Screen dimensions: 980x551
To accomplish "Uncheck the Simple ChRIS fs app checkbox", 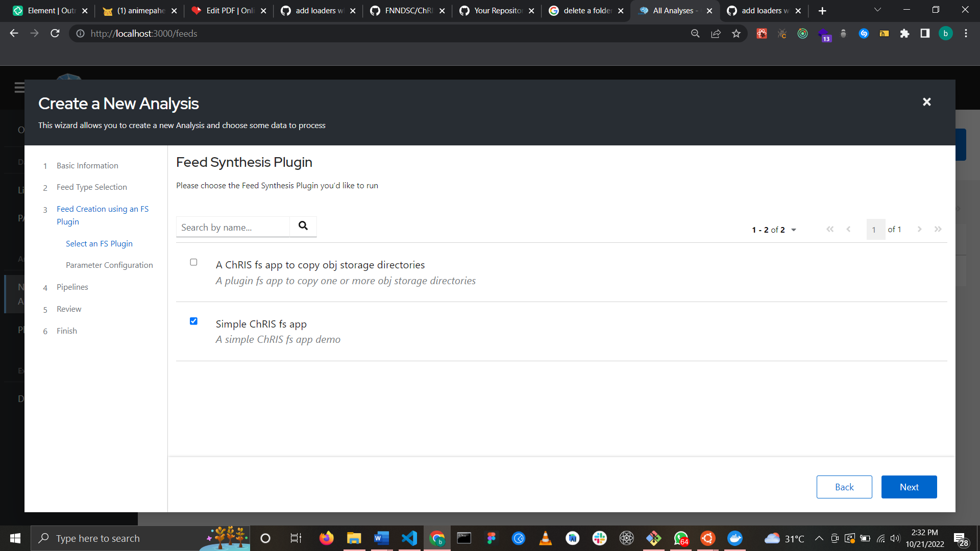I will click(x=193, y=321).
